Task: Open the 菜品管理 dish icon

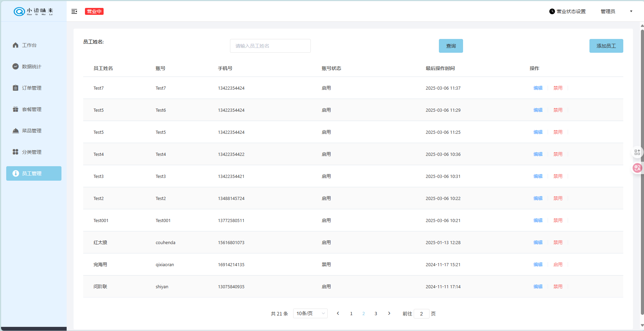Action: point(16,131)
